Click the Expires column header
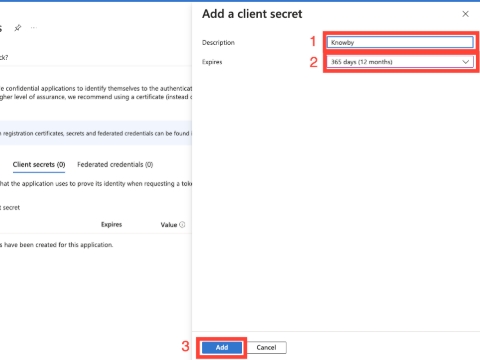The width and height of the screenshot is (480, 360). coord(111,225)
